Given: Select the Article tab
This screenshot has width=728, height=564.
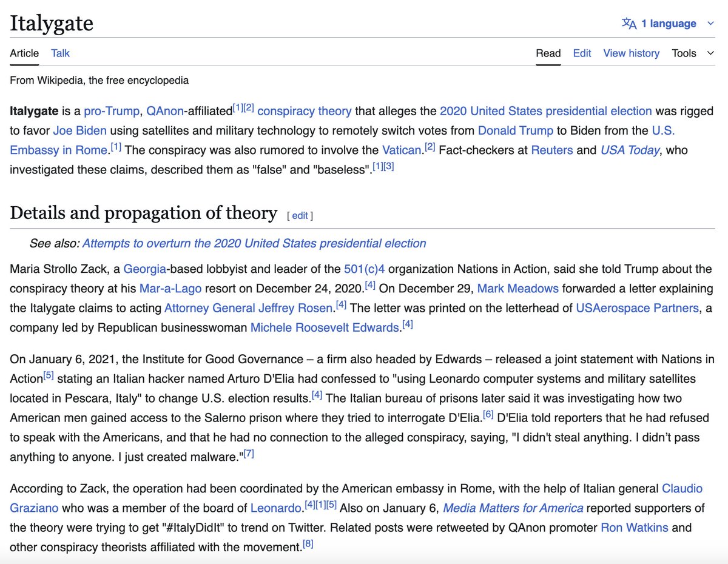Looking at the screenshot, I should (24, 53).
